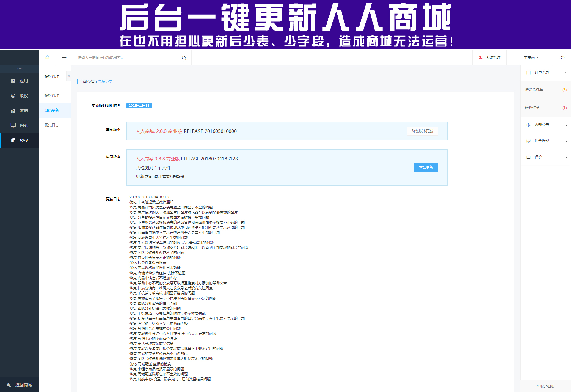Click the search magnifier icon
This screenshot has width=571, height=392.
184,58
